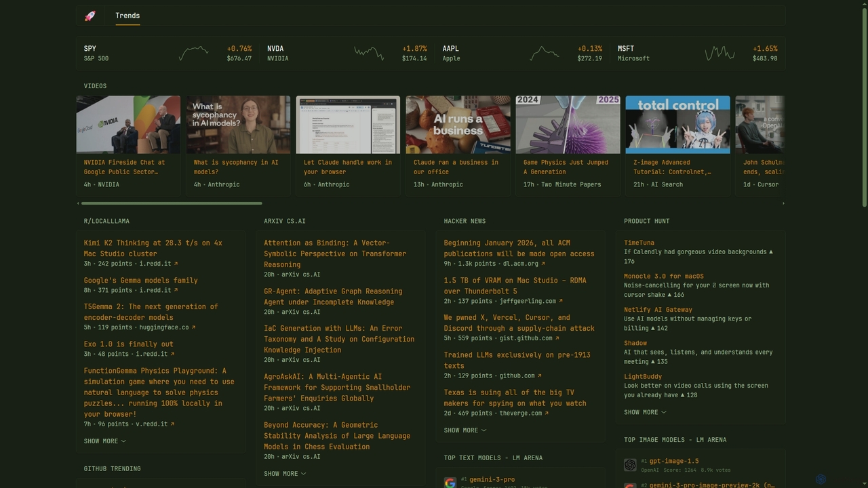Click the external link arrow after theverge.com
868x488 pixels.
[547, 413]
